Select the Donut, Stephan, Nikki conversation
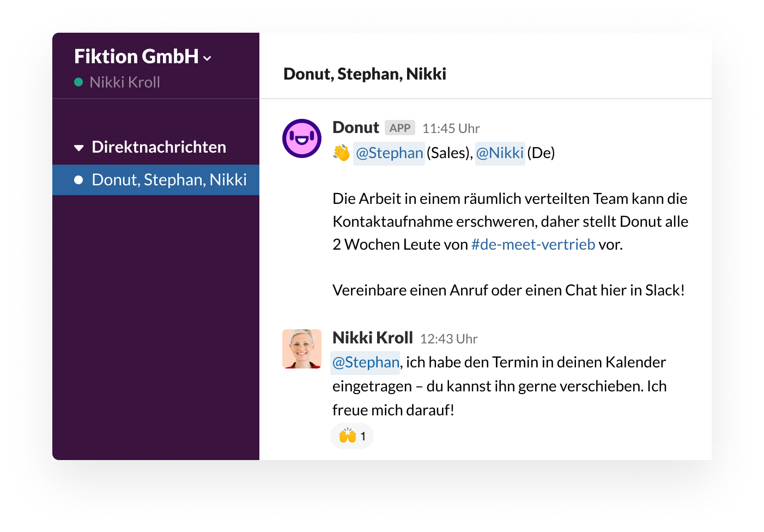The image size is (764, 532). (156, 180)
